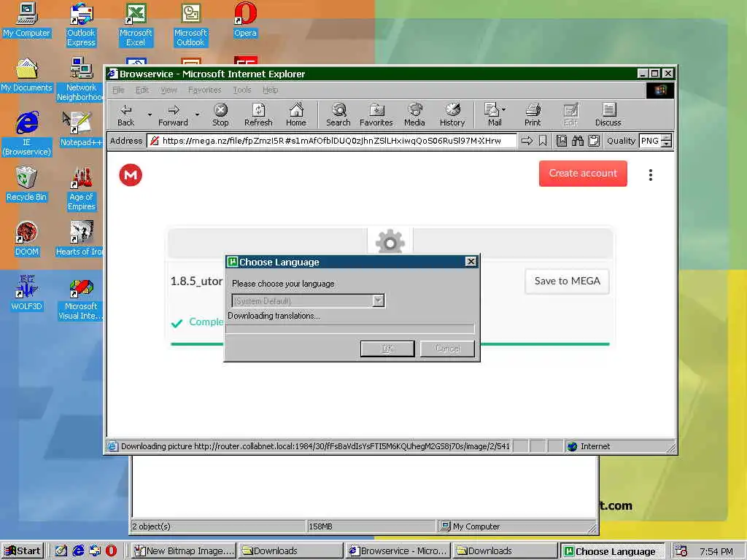Image resolution: width=747 pixels, height=560 pixels.
Task: Click the Forward toolbar button
Action: tap(173, 114)
